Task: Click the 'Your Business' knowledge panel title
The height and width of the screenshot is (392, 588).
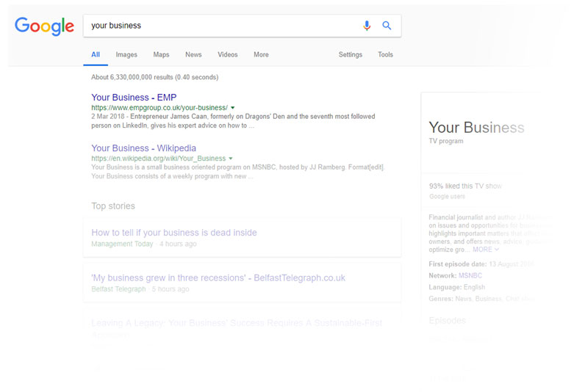Action: (x=476, y=128)
